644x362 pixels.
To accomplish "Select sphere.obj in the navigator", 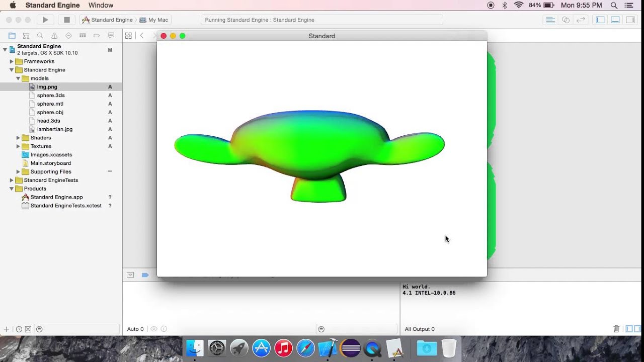I will pos(50,112).
